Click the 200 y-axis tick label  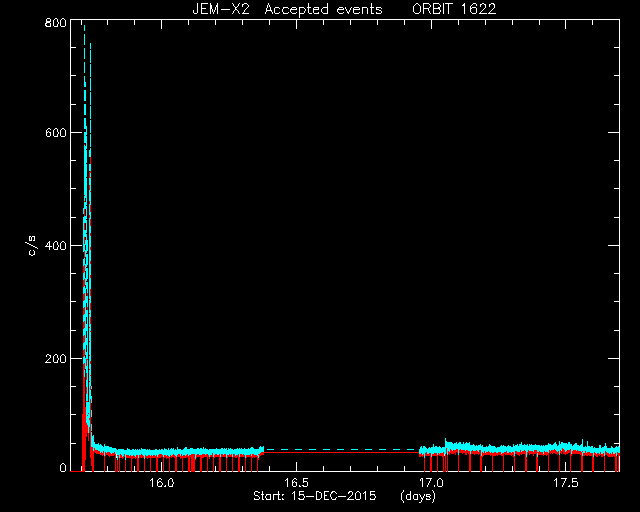pos(56,358)
